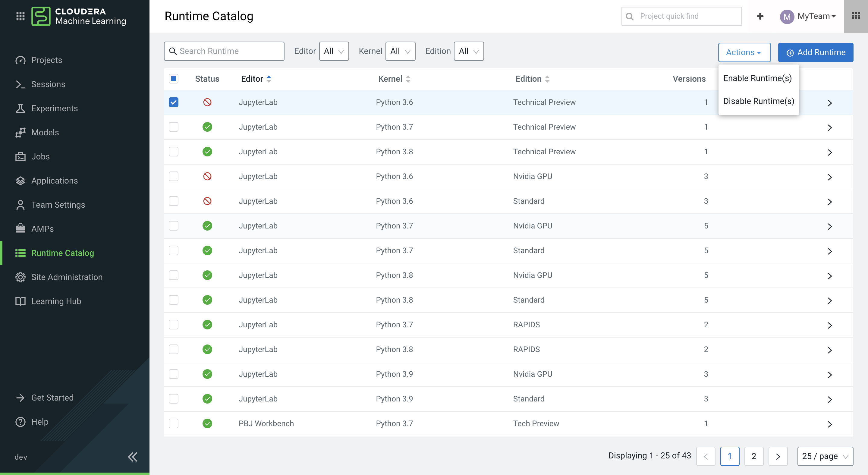868x475 pixels.
Task: Select Enable Runtime(s) from Actions menu
Action: point(758,78)
